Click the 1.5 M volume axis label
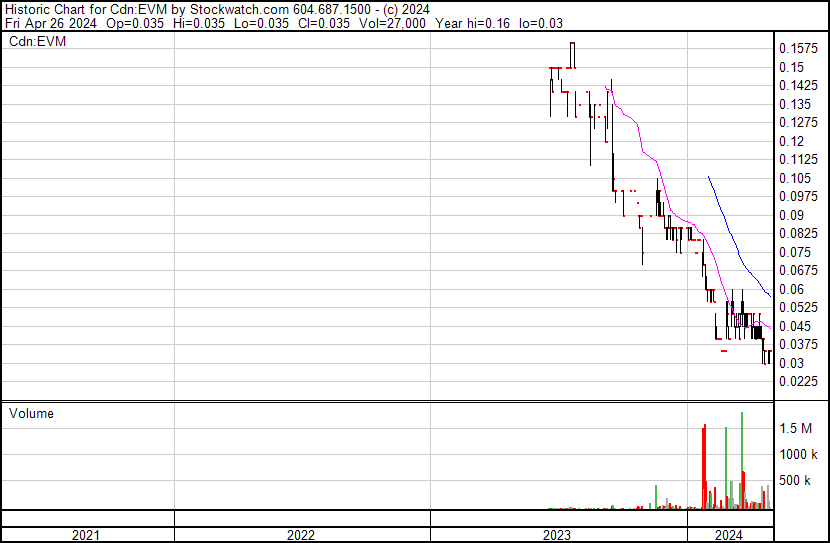830x543 pixels. pos(797,428)
